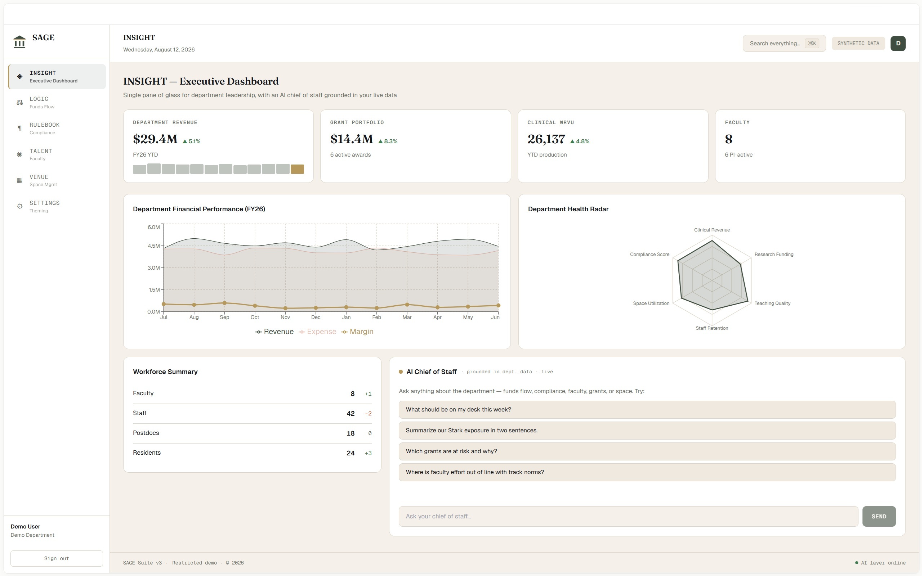
Task: Toggle Revenue series in chart legend
Action: (x=275, y=332)
